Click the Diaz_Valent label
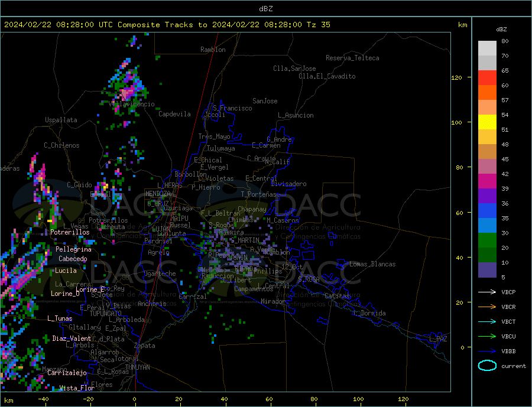The width and height of the screenshot is (532, 407). coord(72,338)
